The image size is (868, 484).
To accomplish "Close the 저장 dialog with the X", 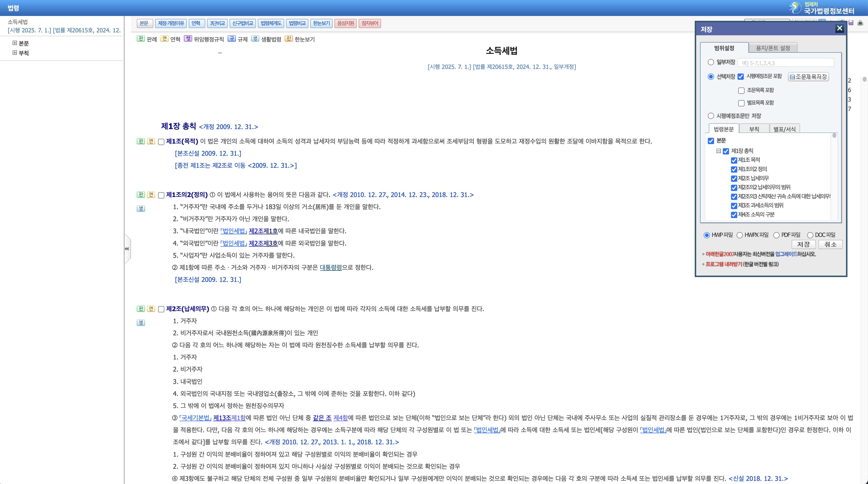I will coord(839,29).
